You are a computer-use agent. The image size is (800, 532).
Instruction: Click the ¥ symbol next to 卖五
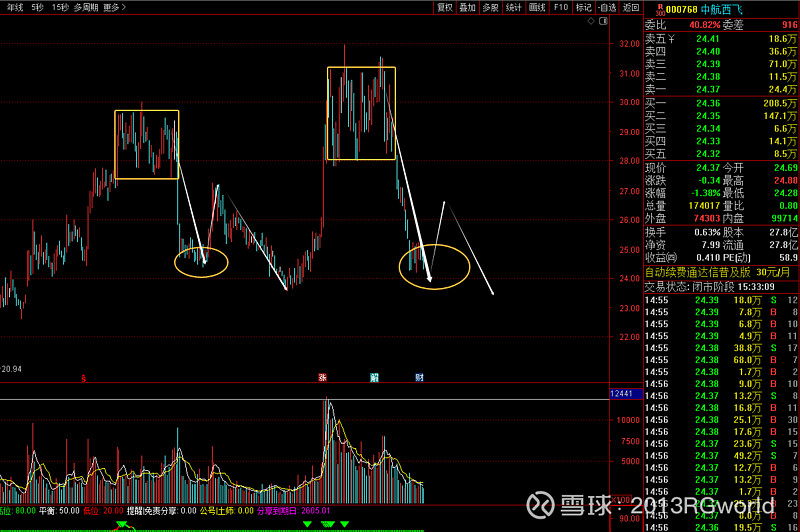tap(671, 39)
